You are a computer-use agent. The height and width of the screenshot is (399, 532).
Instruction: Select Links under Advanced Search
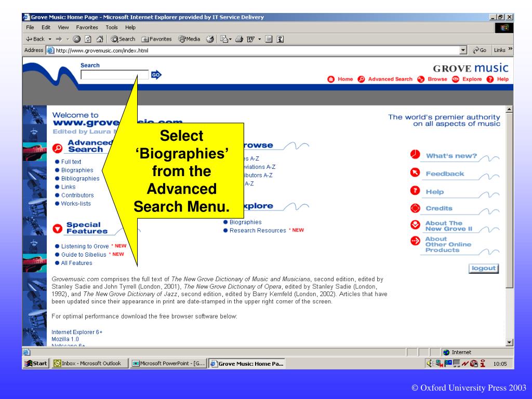point(68,187)
